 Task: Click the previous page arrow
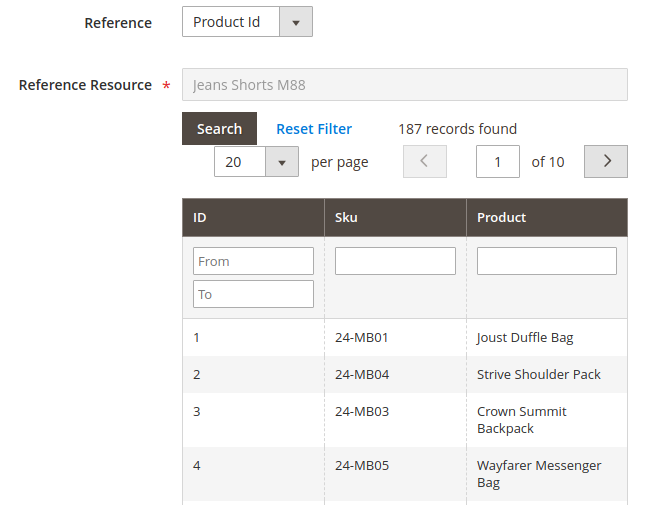pos(424,161)
